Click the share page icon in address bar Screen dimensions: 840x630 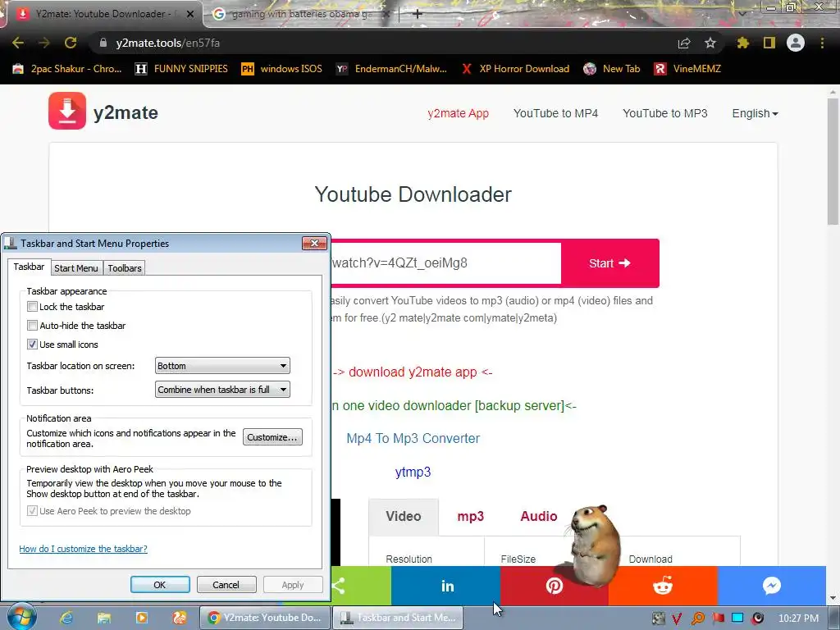tap(683, 43)
